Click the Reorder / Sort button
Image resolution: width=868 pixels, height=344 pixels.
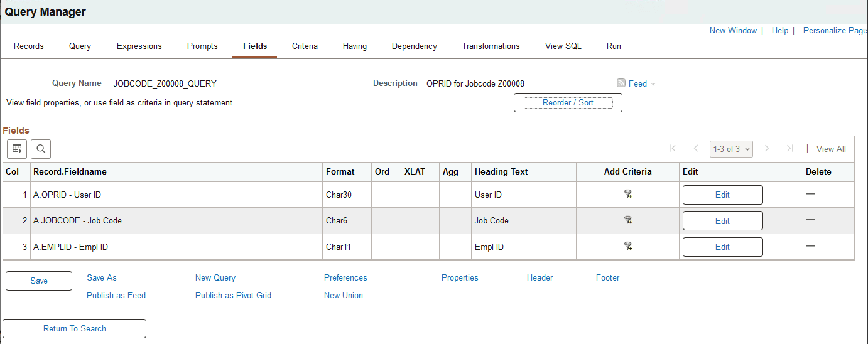568,103
